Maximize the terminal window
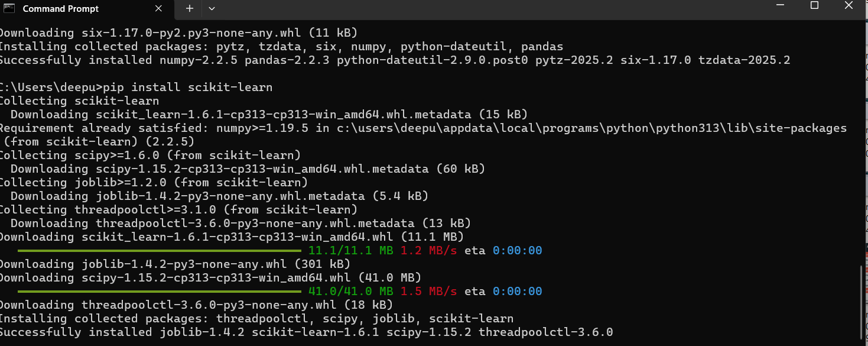Screen dimensions: 868x346 (x=814, y=5)
